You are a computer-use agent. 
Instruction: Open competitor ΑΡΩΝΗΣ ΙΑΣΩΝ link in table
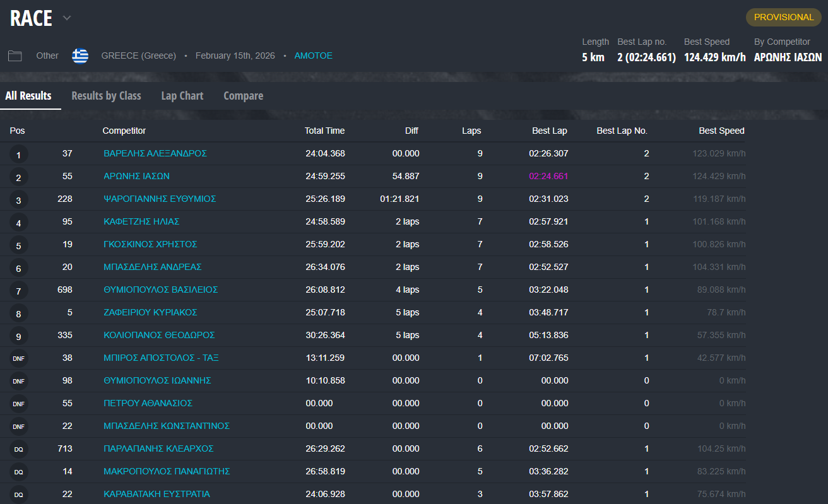click(x=136, y=176)
